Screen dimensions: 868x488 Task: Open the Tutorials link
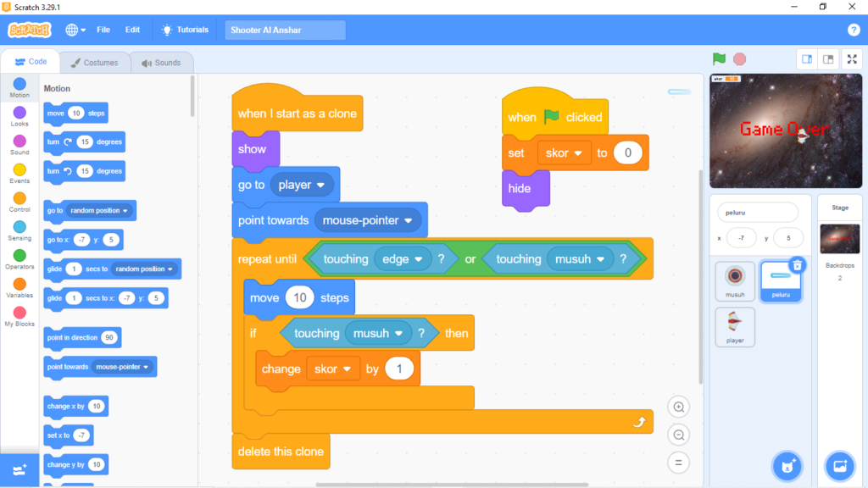coord(185,30)
